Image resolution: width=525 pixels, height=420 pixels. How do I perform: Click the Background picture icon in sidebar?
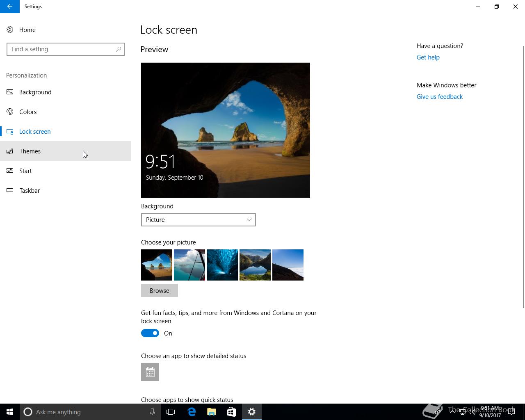[x=10, y=92]
